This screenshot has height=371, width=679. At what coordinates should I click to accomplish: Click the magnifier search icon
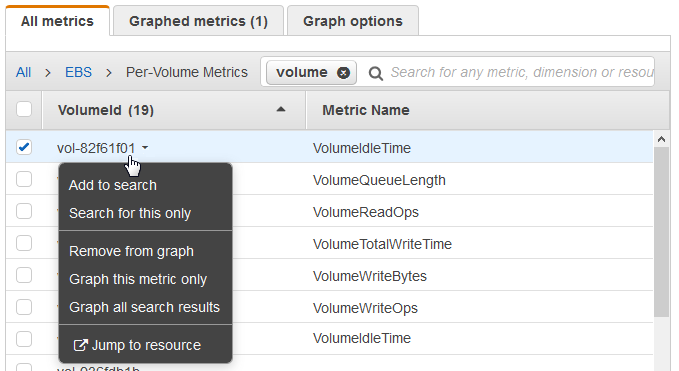point(375,73)
